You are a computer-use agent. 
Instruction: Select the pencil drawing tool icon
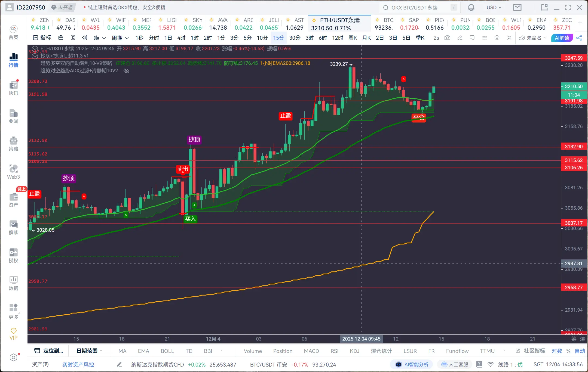point(460,38)
